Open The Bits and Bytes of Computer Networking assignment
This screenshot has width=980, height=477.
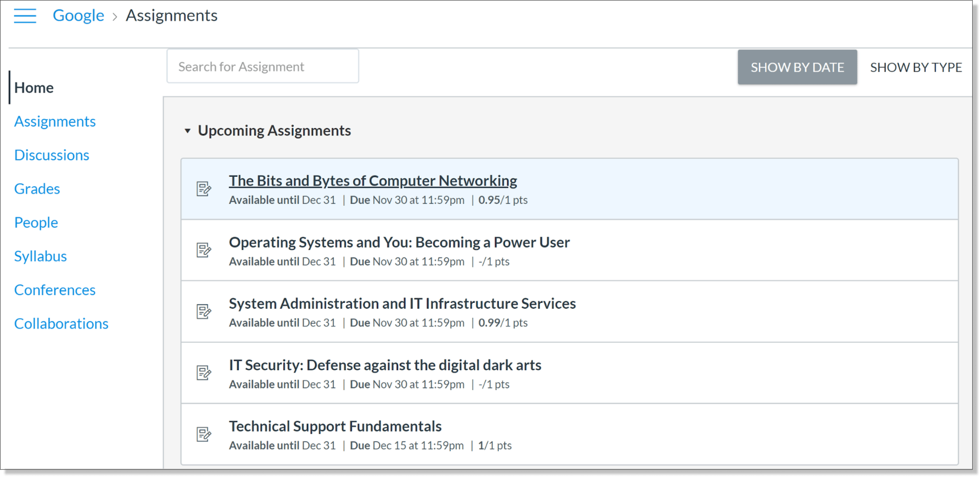click(x=373, y=180)
